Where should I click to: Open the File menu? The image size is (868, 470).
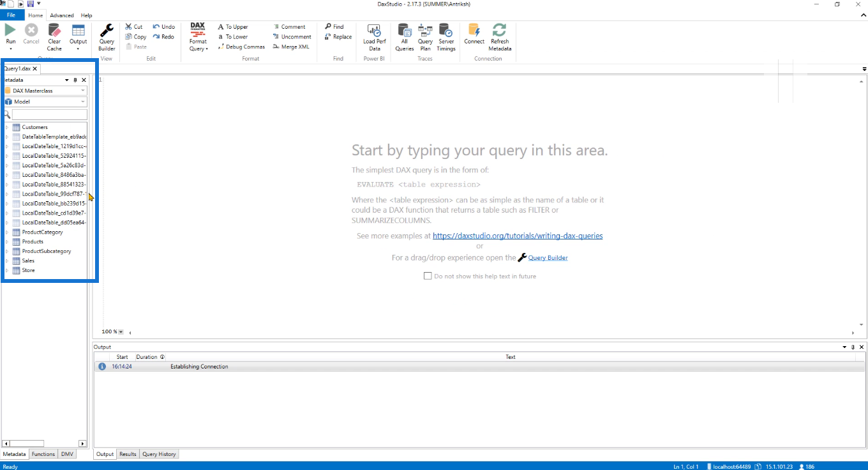[x=11, y=15]
